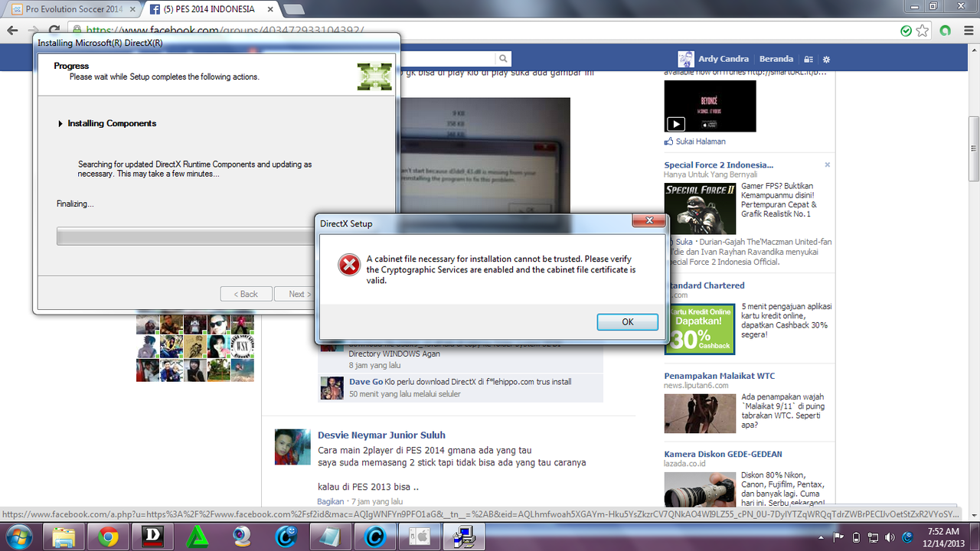Click the page's vertical scrollbar thumb

(974, 148)
